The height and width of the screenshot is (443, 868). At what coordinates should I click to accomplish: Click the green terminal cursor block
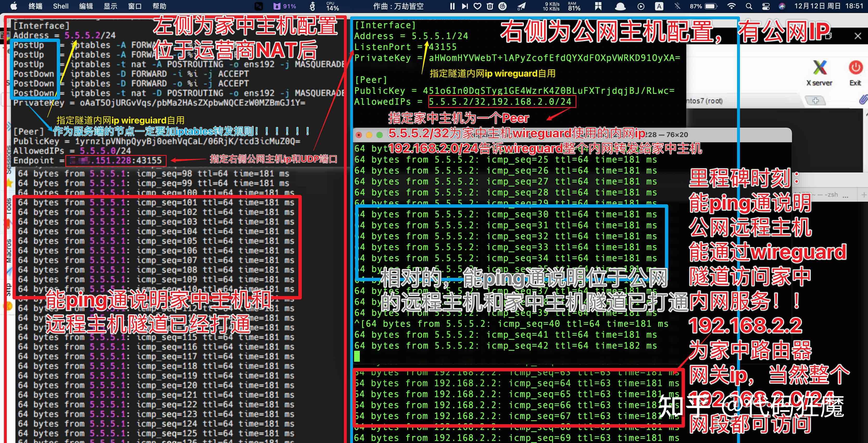(x=357, y=356)
